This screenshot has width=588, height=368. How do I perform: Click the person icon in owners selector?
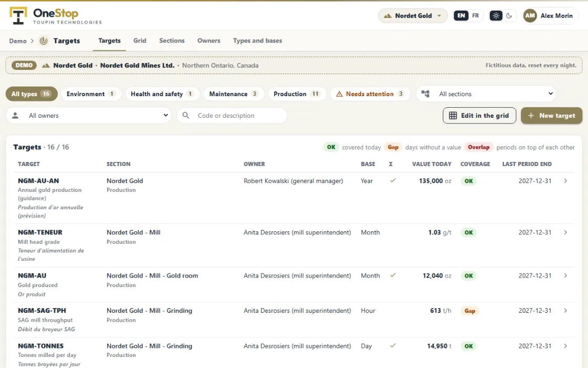15,116
